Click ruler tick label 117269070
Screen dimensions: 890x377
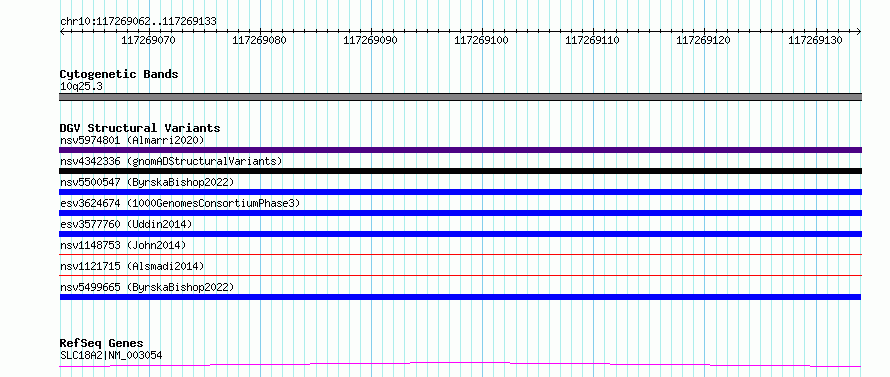click(x=149, y=40)
